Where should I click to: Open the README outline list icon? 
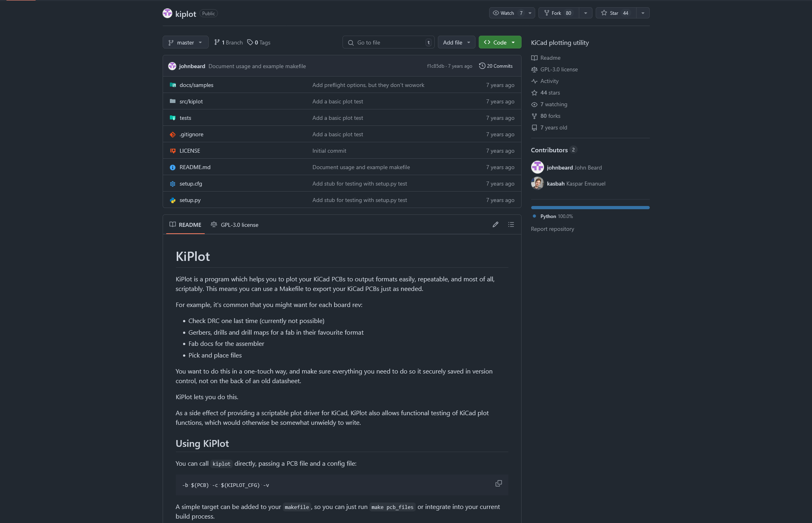pyautogui.click(x=511, y=224)
